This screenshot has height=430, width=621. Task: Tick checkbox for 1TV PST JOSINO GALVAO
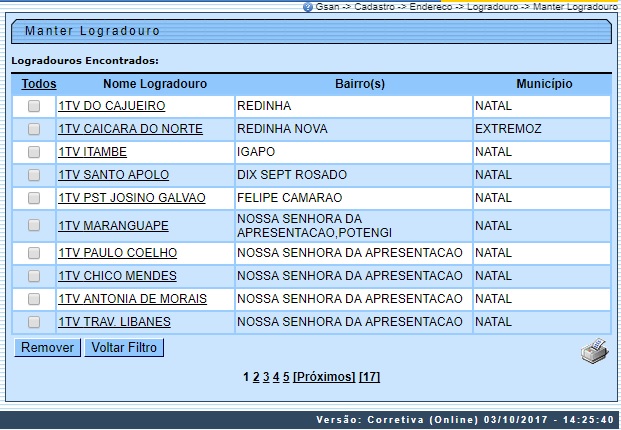click(34, 198)
